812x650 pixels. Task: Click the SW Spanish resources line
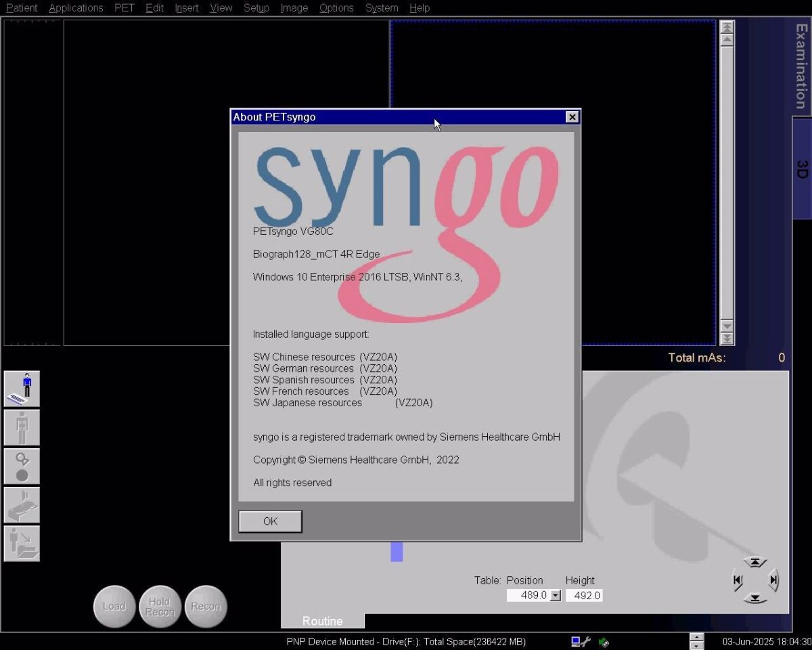click(x=325, y=380)
